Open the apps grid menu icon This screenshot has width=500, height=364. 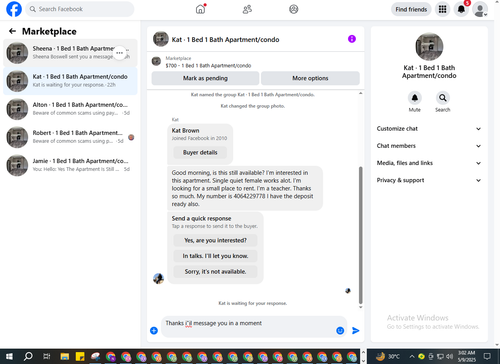(442, 9)
